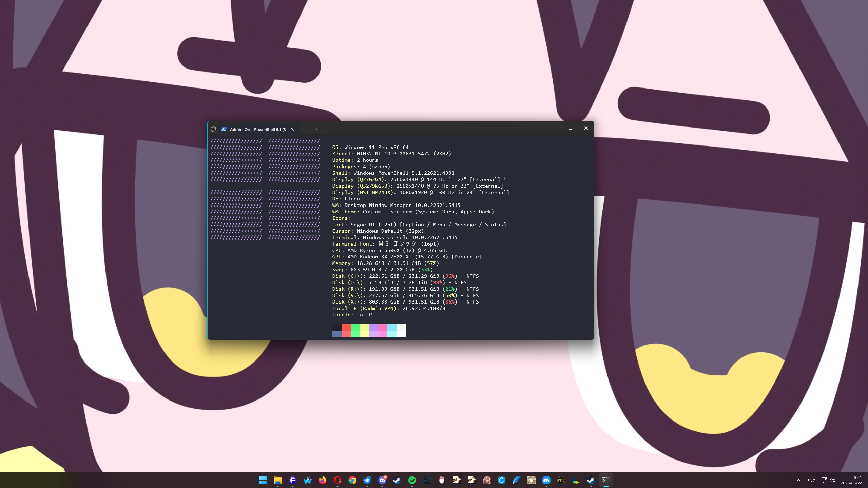The width and height of the screenshot is (868, 488).
Task: Launch Google Chrome from the taskbar
Action: coord(352,480)
